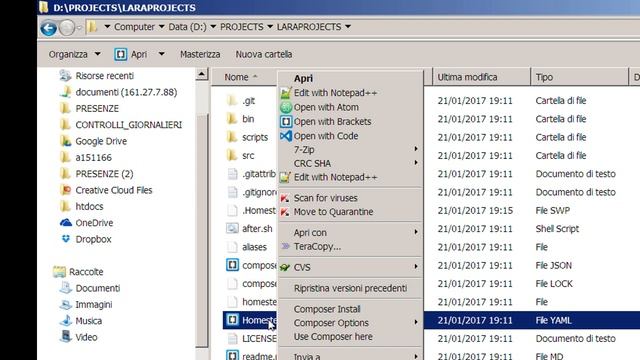Click the Brackets icon beside Apri
This screenshot has width=640, height=360.
pyautogui.click(x=120, y=54)
